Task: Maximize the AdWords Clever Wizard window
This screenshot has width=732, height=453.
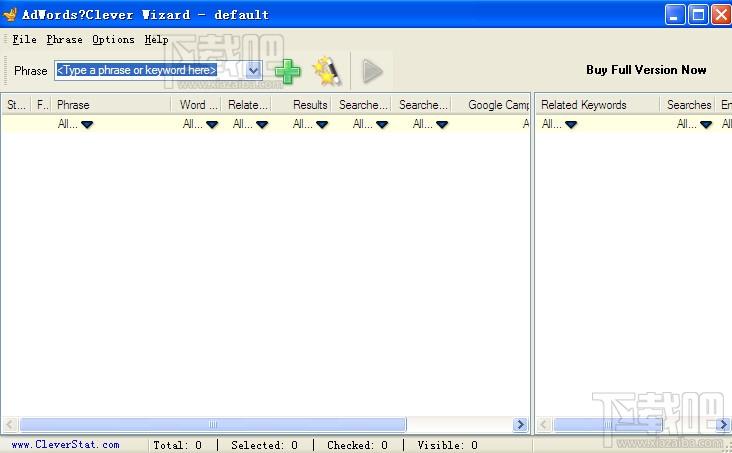Action: point(698,15)
